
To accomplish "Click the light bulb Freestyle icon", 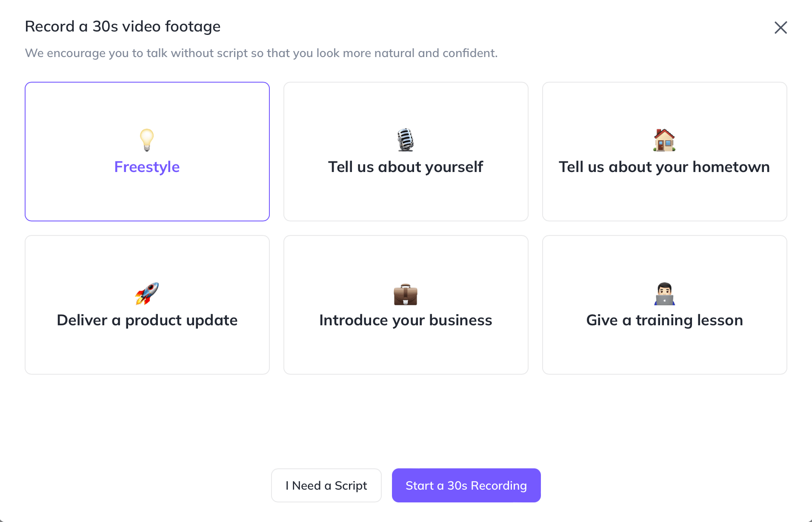I will point(147,140).
